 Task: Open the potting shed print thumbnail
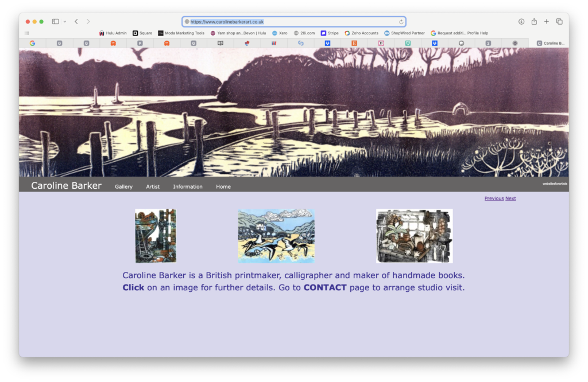[x=415, y=236]
